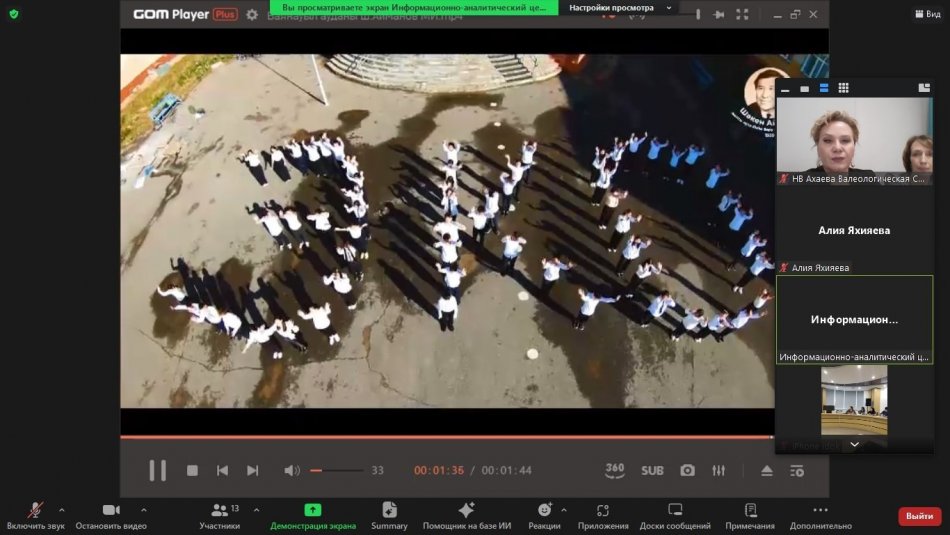Open the Summary feature

click(x=389, y=516)
